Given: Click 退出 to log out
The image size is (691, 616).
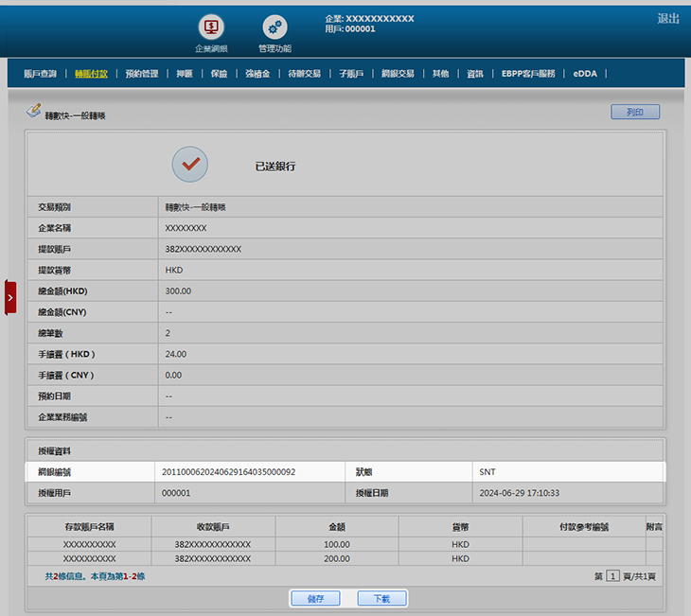Looking at the screenshot, I should point(667,19).
